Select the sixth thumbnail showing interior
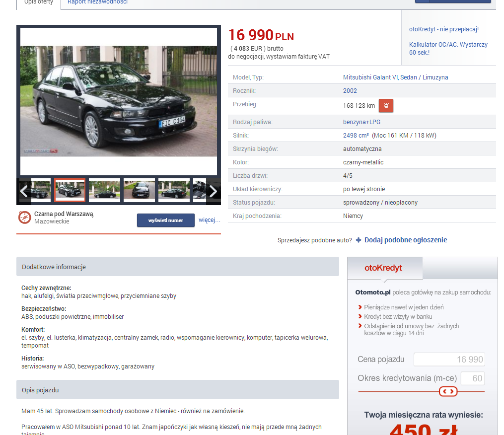 pos(200,190)
